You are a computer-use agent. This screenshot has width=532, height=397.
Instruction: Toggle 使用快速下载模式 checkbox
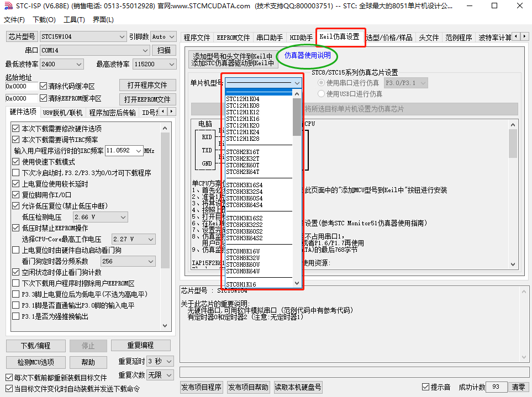[15, 162]
